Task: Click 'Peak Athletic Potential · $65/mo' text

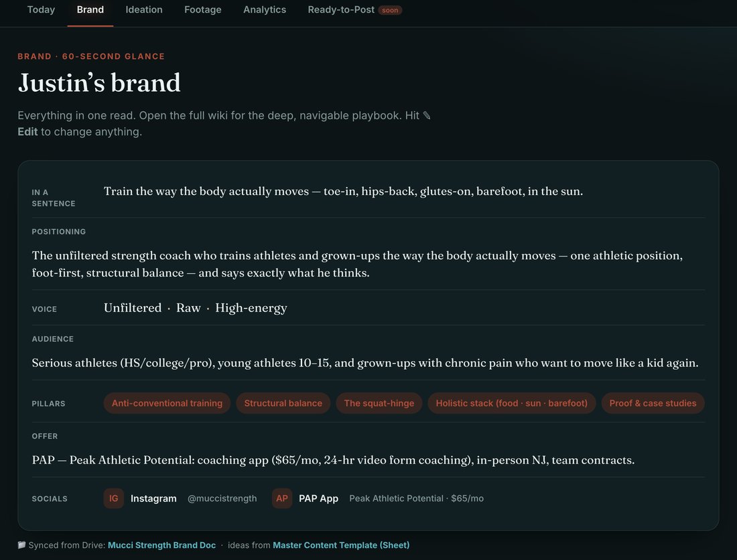Action: [x=417, y=498]
